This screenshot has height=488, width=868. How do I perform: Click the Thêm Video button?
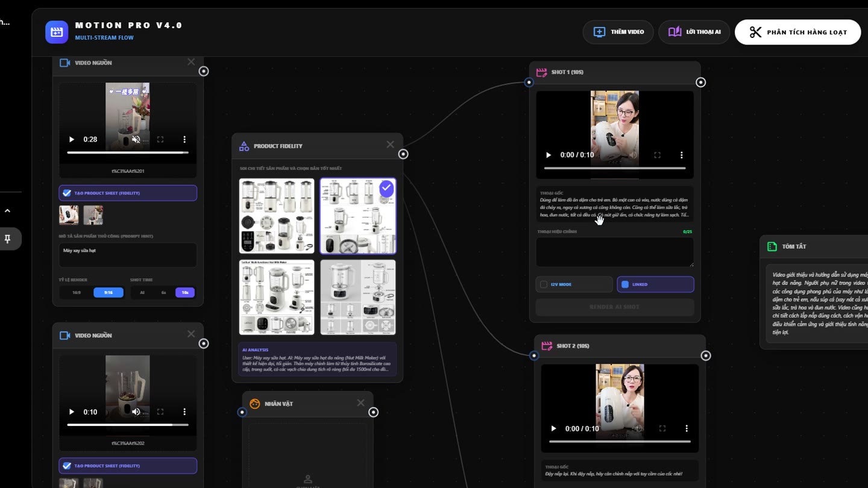[618, 32]
